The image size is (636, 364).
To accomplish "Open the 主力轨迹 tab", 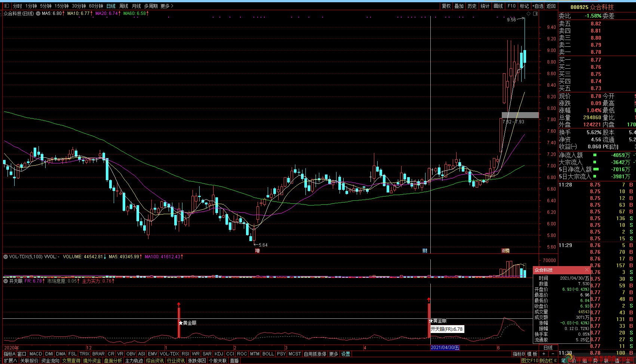I will click(x=134, y=361).
